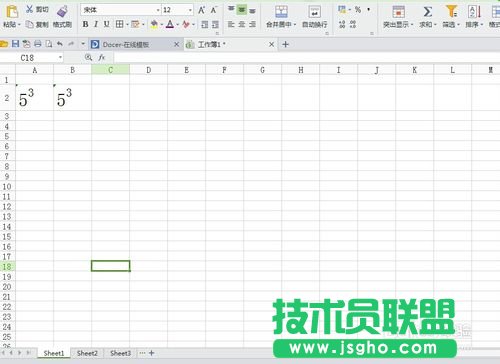
Task: Toggle italic formatting
Action: 96,24
